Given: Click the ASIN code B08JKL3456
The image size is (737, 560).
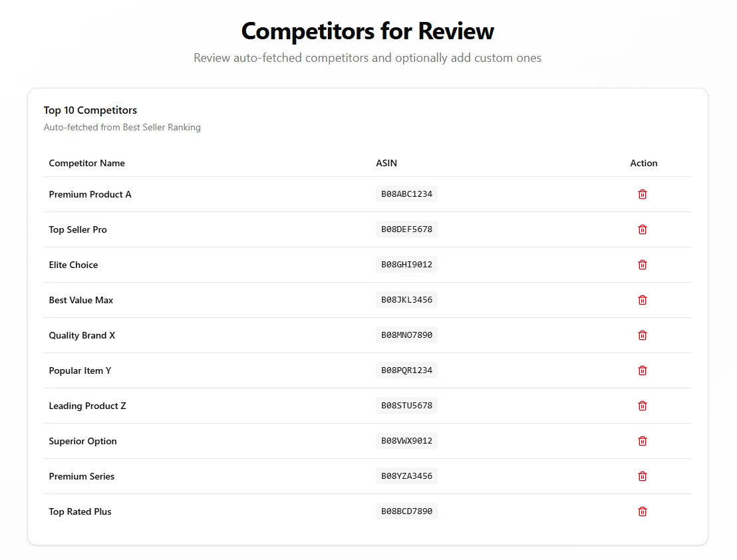Looking at the screenshot, I should click(x=406, y=300).
